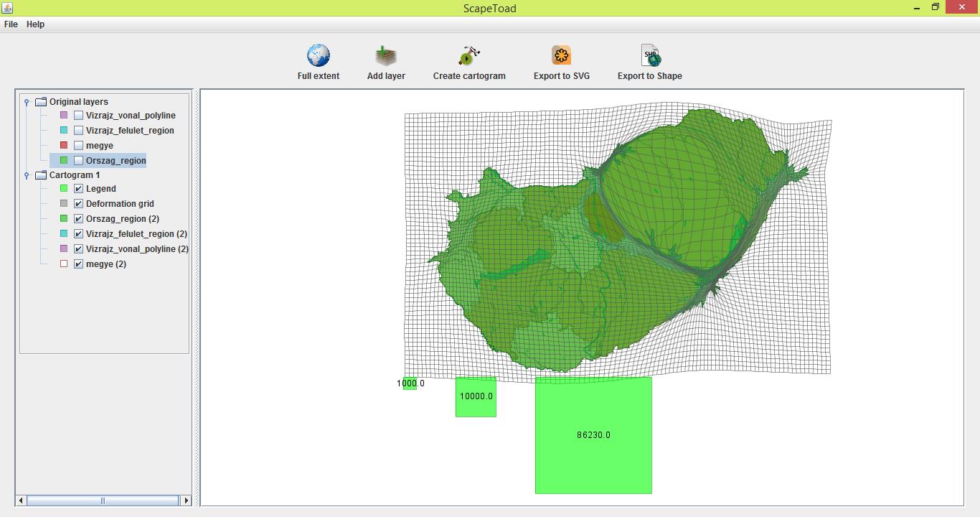Image resolution: width=980 pixels, height=517 pixels.
Task: Click the purple swatch of Vizrajz_vonal_polyline
Action: pos(64,116)
